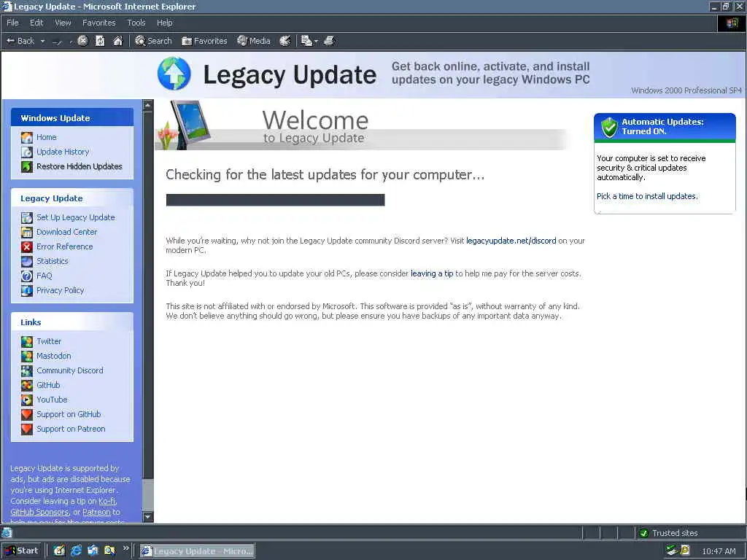Open the legacyupdate.net/discord link
The height and width of the screenshot is (560, 747).
click(511, 241)
